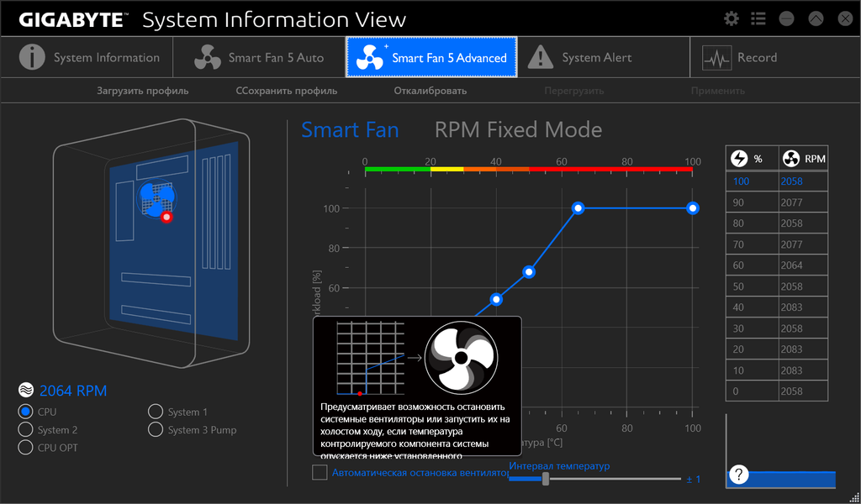Image resolution: width=861 pixels, height=504 pixels.
Task: Click the 40 percent table row
Action: point(776,307)
